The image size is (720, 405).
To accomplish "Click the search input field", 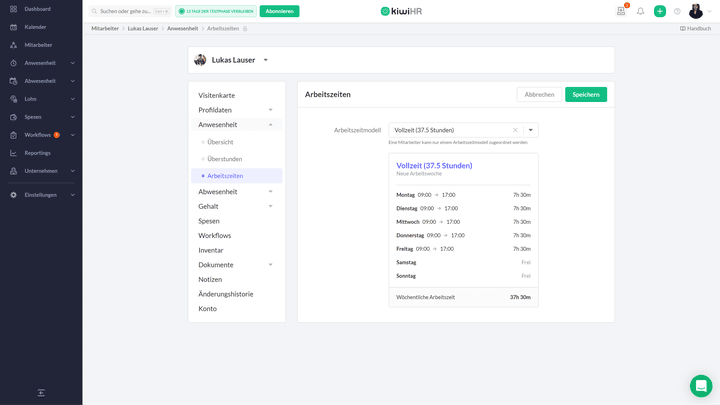I will (x=125, y=11).
